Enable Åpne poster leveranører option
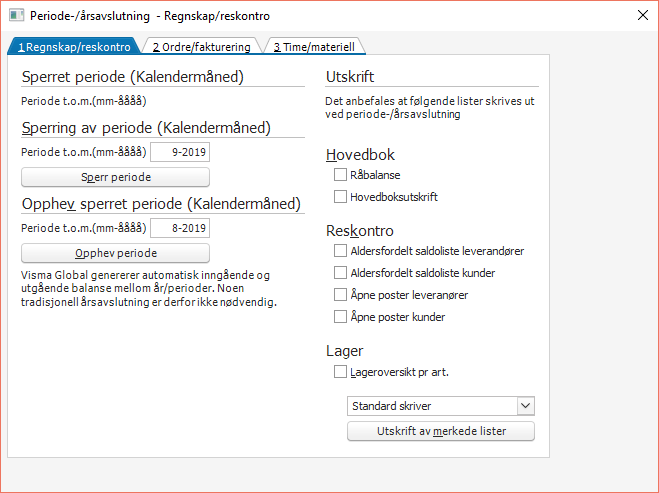The image size is (659, 493). [x=341, y=295]
